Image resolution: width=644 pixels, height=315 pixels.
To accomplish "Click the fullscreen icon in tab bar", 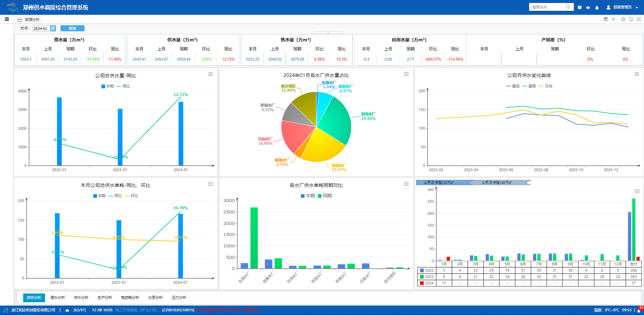I will click(639, 19).
